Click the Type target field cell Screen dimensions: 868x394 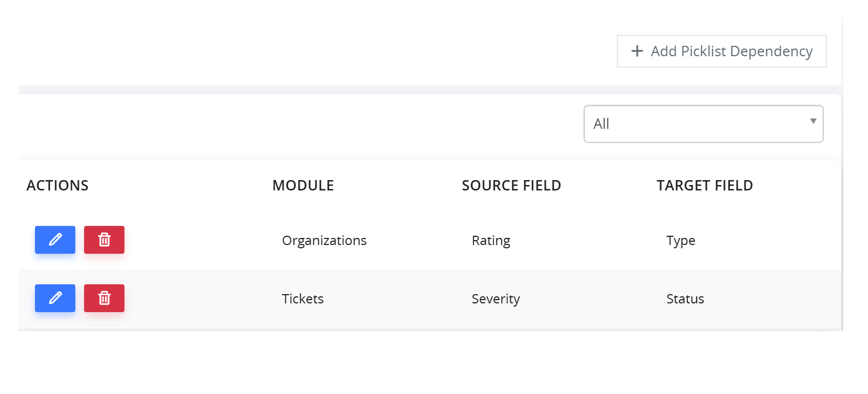point(681,241)
